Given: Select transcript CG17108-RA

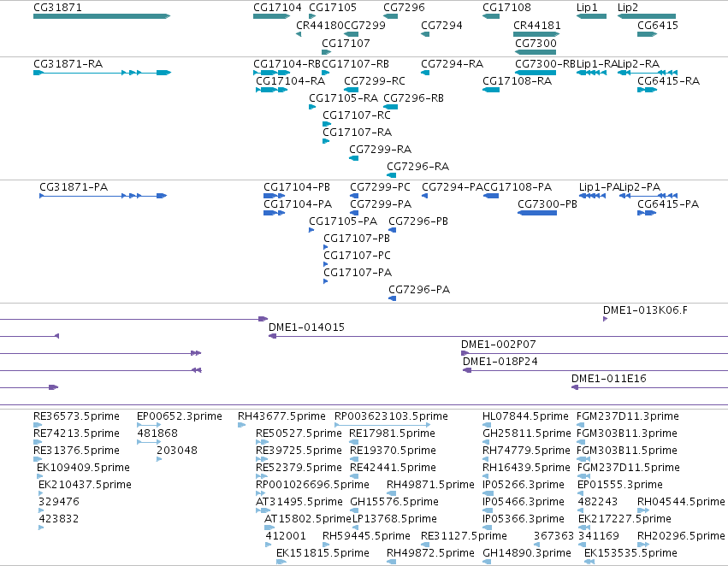Looking at the screenshot, I should 491,90.
